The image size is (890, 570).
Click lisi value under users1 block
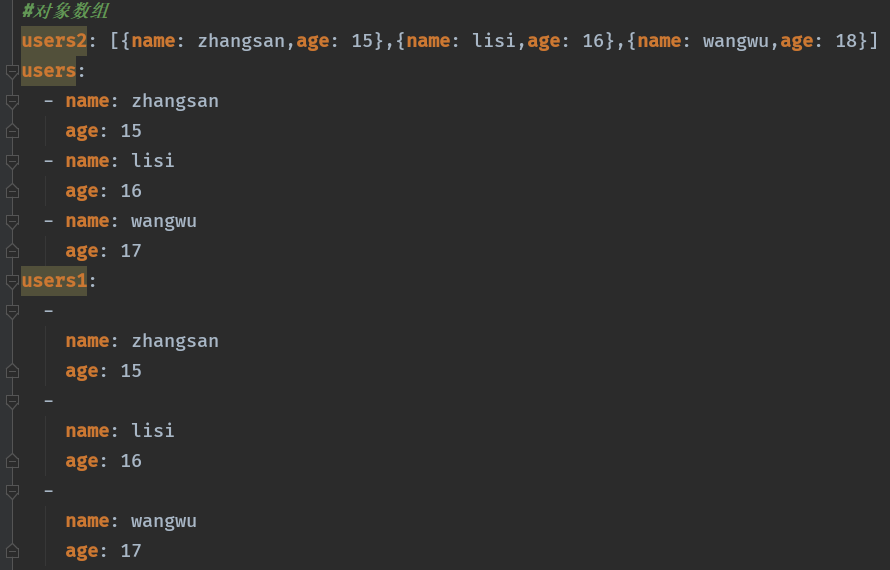tap(153, 431)
